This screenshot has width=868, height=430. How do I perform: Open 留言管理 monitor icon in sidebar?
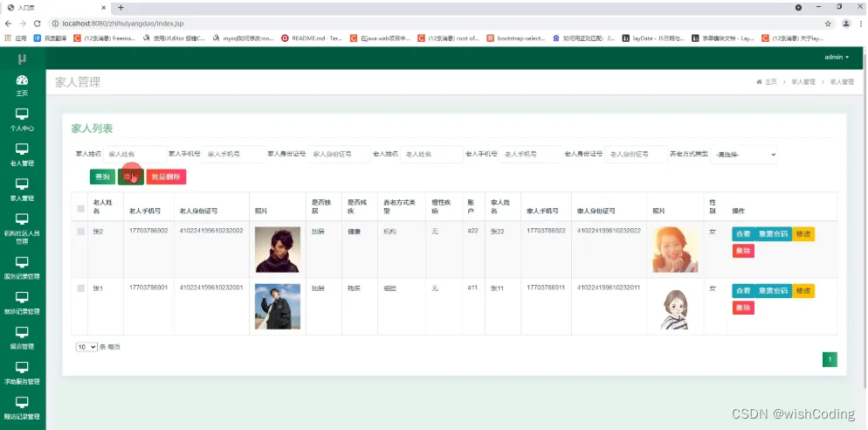point(22,332)
